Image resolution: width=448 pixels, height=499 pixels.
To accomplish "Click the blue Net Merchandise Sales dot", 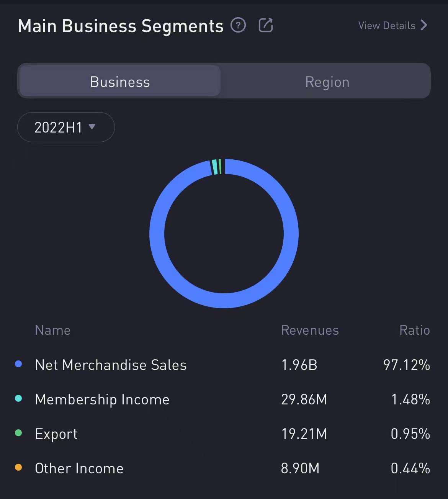I will point(18,364).
